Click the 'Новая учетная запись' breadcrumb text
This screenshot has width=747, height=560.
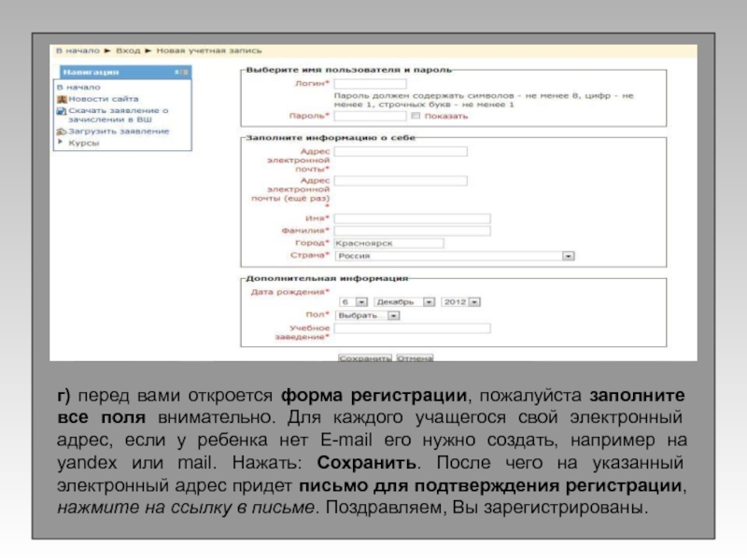tap(208, 50)
